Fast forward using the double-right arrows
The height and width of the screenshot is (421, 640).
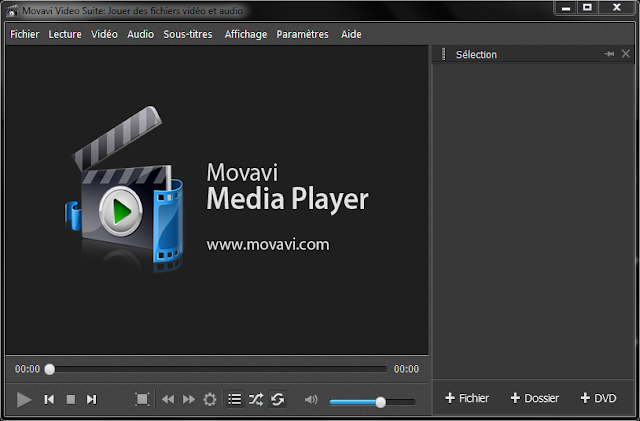189,399
